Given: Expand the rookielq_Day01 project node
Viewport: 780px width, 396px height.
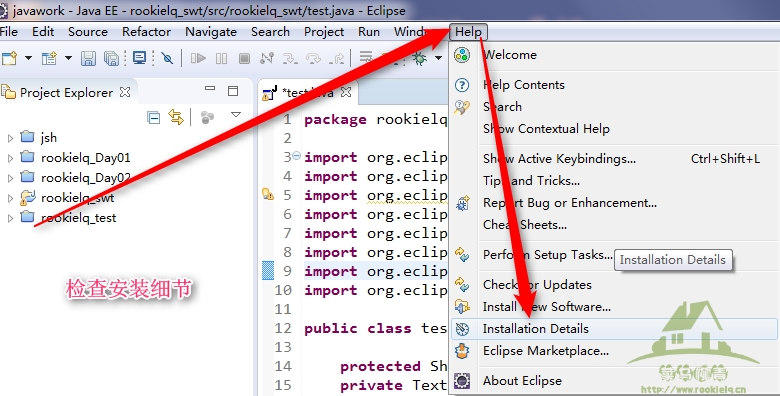Looking at the screenshot, I should (x=10, y=158).
